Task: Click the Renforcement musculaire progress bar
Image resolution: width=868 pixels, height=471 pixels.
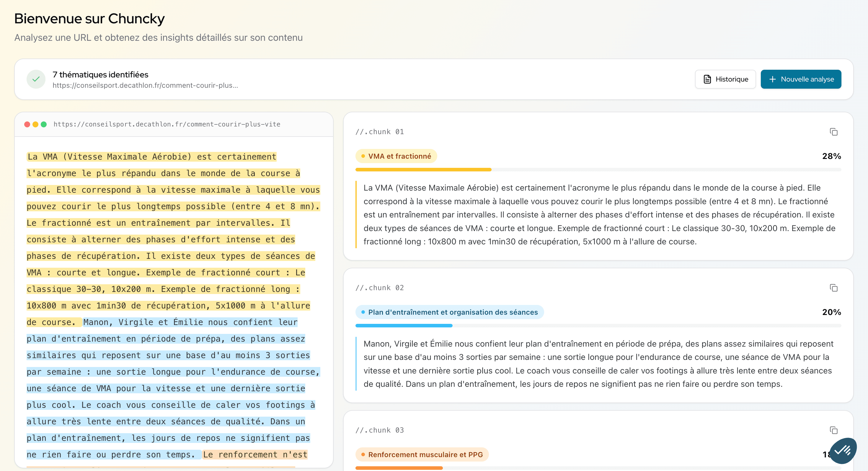Action: (x=598, y=468)
